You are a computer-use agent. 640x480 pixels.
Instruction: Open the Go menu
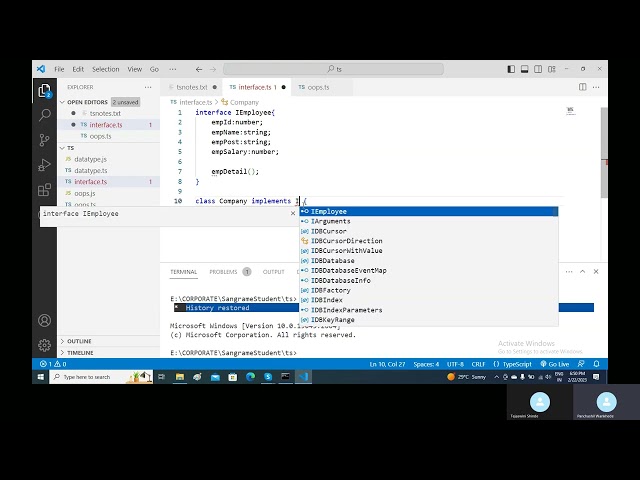154,69
